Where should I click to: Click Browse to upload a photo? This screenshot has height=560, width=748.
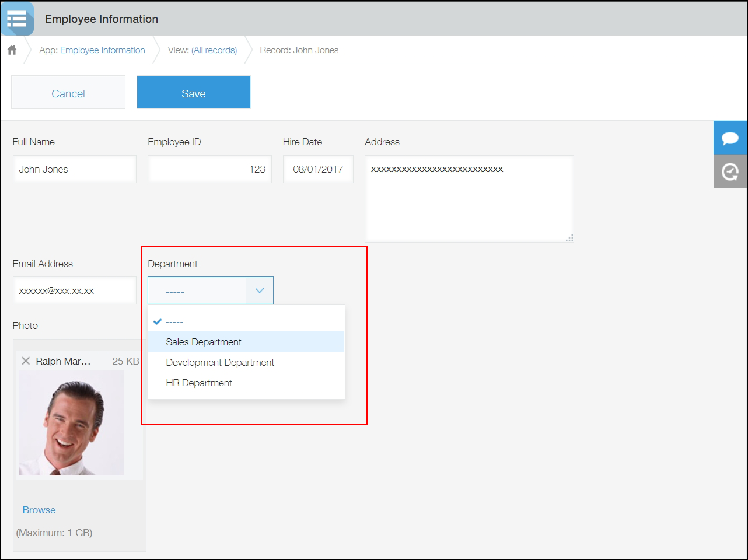[x=39, y=509]
